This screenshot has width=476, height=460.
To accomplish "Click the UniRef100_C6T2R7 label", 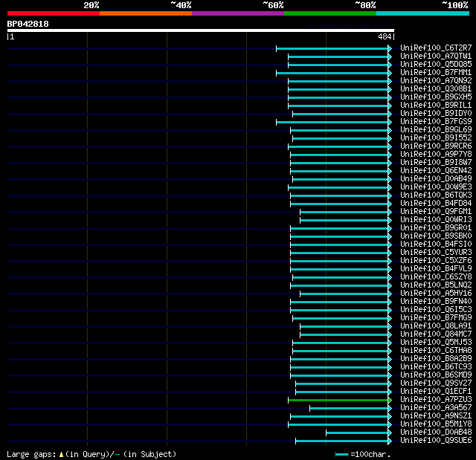I will [436, 48].
